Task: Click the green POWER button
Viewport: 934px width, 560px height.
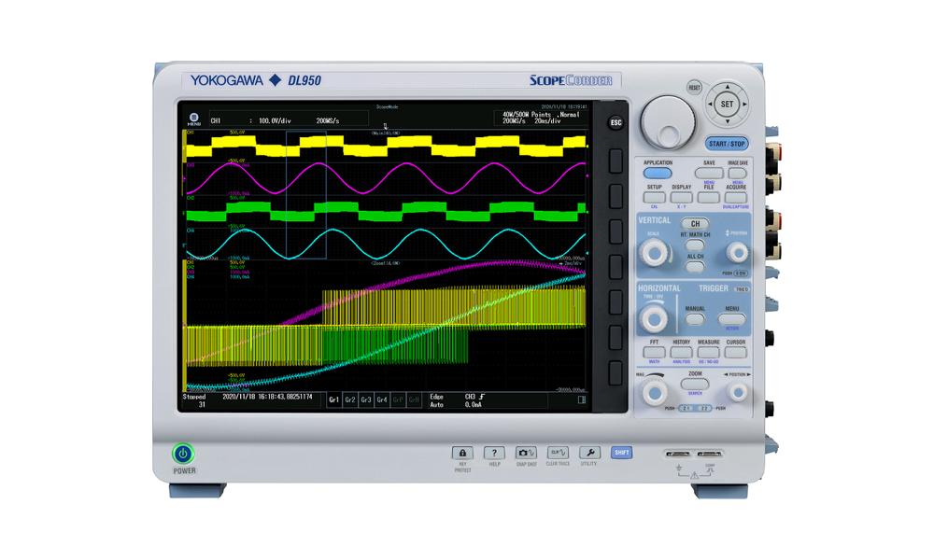Action: 183,454
